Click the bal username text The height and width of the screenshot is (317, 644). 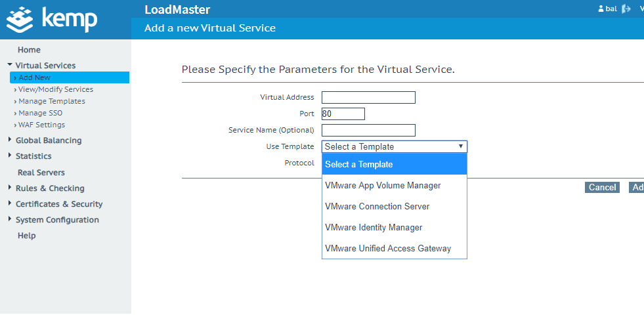coord(611,9)
